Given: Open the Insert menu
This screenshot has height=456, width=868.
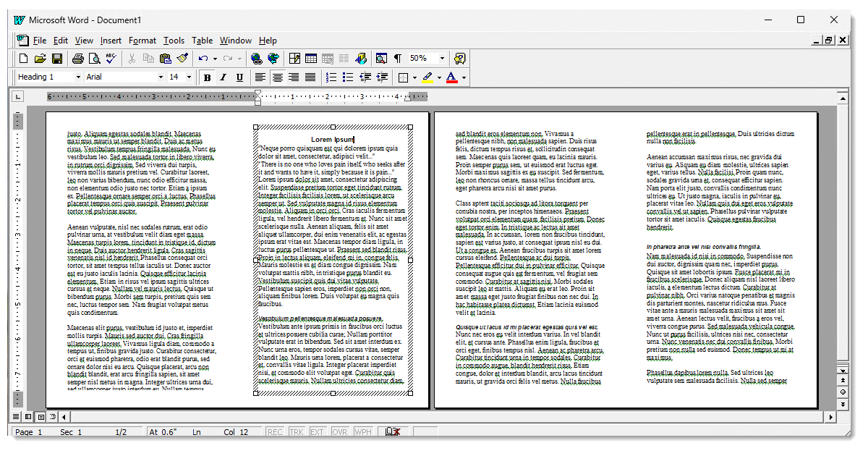Looking at the screenshot, I should [x=111, y=41].
